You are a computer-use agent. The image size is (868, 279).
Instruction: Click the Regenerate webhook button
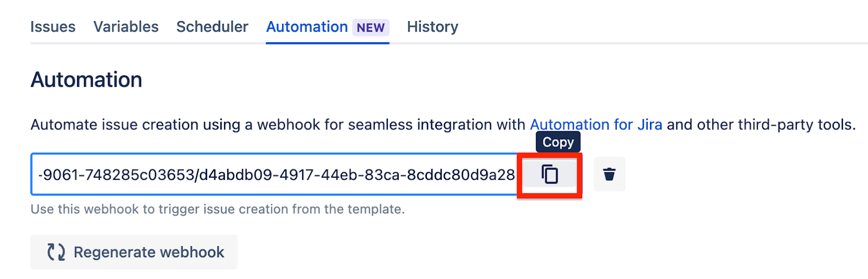134,252
